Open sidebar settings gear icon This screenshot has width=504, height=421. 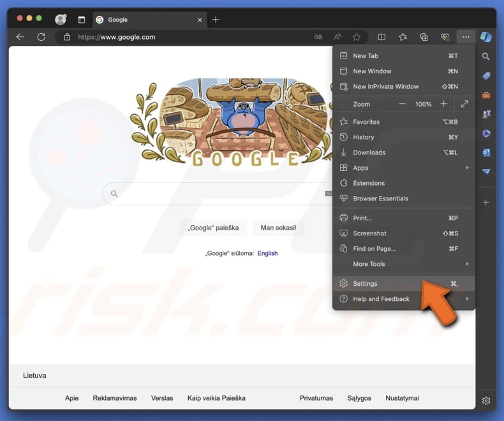coord(486,401)
